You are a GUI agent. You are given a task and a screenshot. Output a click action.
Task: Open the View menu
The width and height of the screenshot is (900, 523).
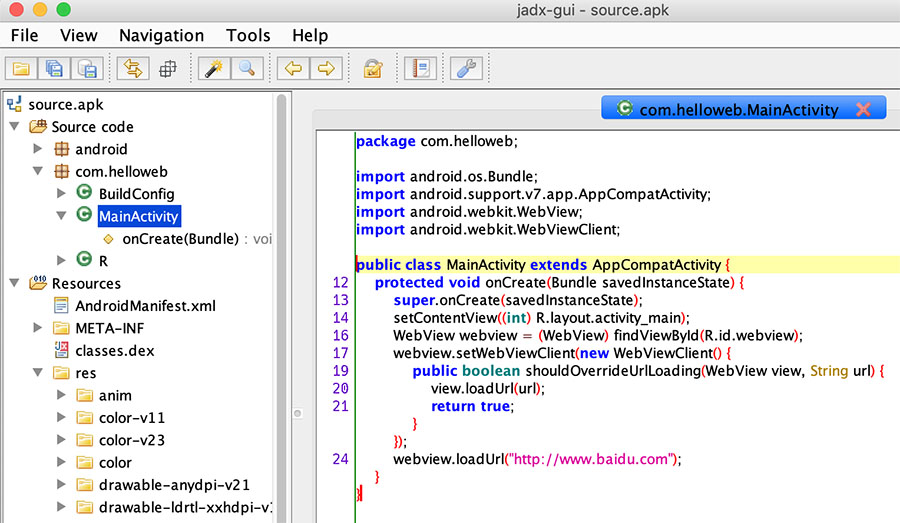click(x=79, y=36)
